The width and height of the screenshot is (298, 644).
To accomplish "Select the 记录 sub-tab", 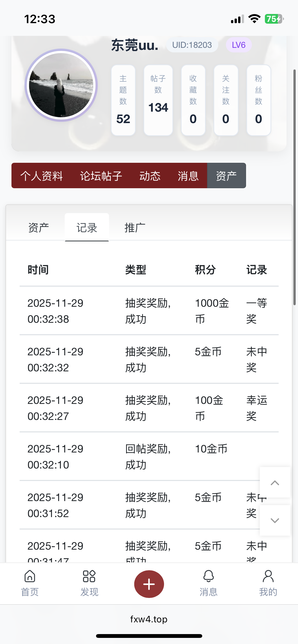I will pos(87,227).
